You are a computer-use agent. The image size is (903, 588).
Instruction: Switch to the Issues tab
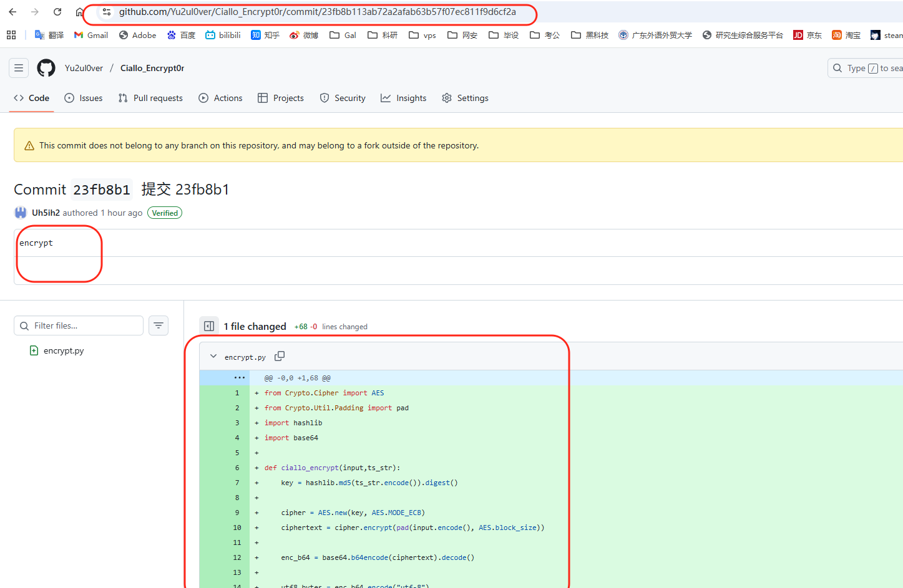84,98
